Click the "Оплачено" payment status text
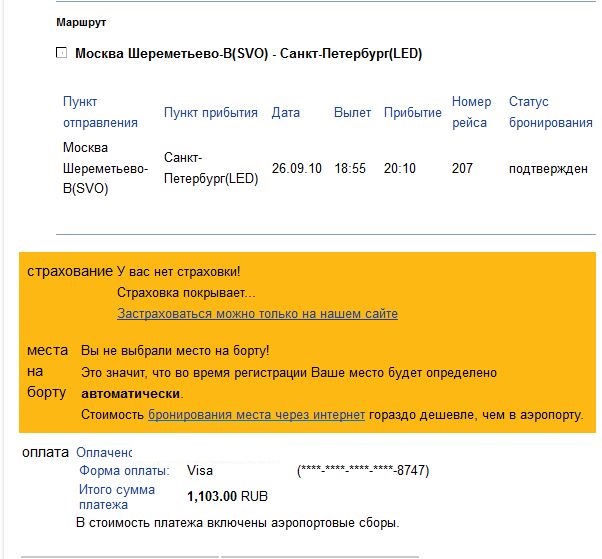This screenshot has width=602, height=559. tap(104, 453)
